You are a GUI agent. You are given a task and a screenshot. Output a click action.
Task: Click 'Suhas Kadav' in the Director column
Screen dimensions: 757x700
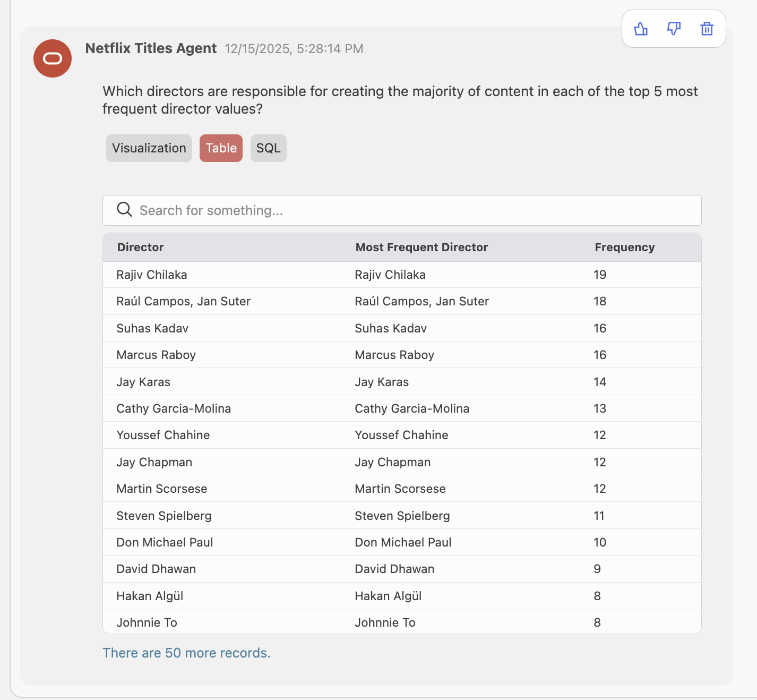(152, 328)
